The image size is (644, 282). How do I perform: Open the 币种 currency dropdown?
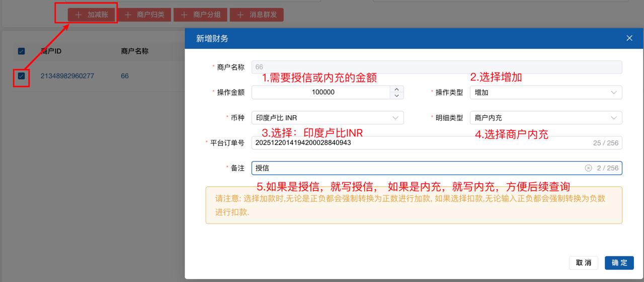(x=327, y=118)
